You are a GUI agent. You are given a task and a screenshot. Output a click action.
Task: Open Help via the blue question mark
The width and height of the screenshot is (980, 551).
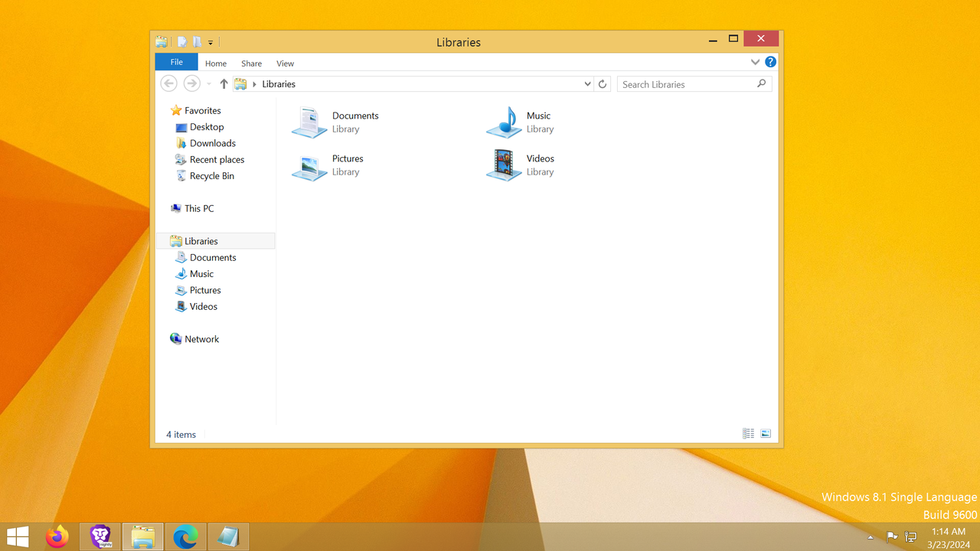point(770,62)
